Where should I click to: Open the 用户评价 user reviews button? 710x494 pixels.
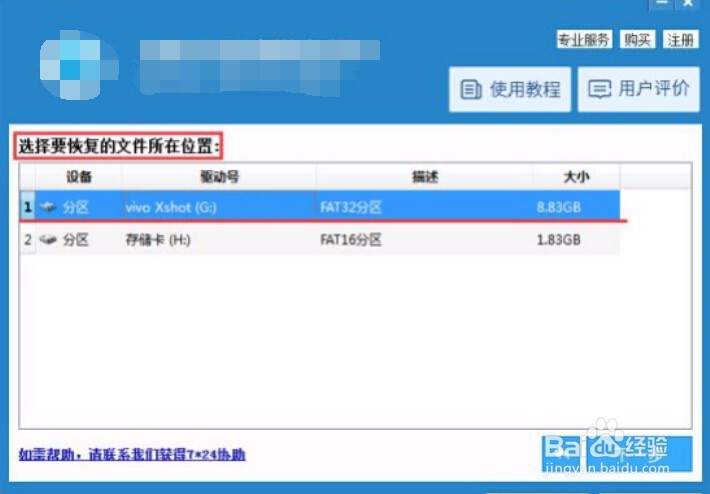[x=638, y=89]
